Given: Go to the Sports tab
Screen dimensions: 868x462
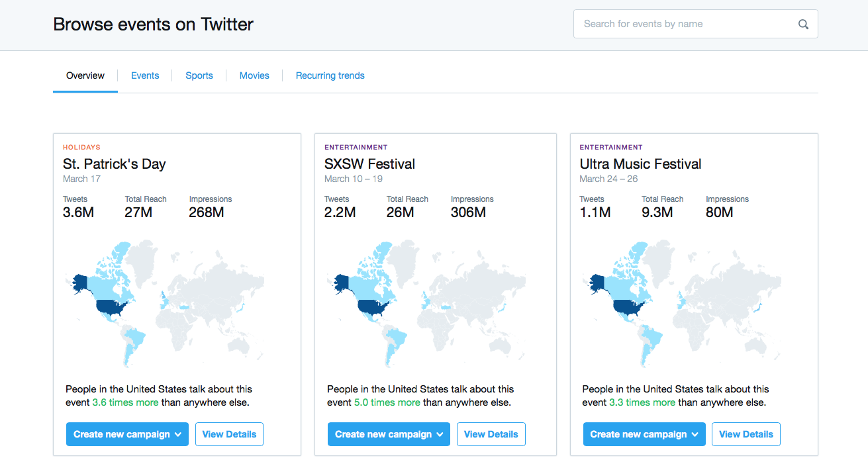Looking at the screenshot, I should tap(199, 75).
